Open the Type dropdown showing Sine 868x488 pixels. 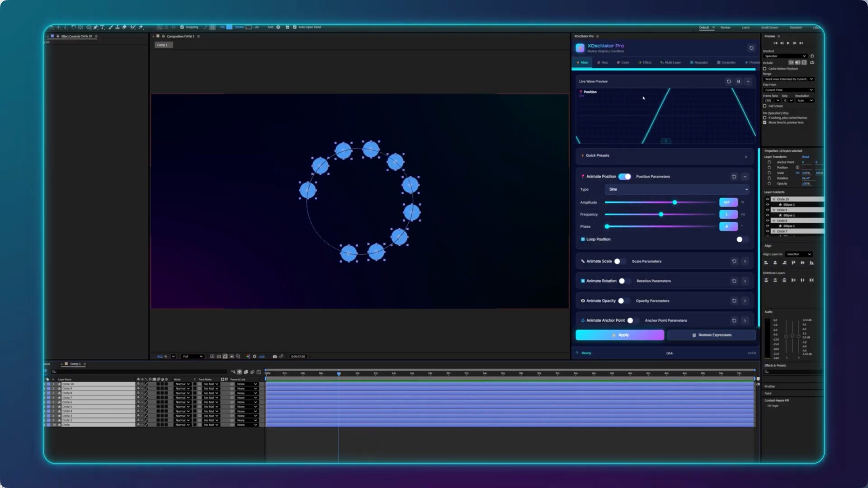pos(677,189)
